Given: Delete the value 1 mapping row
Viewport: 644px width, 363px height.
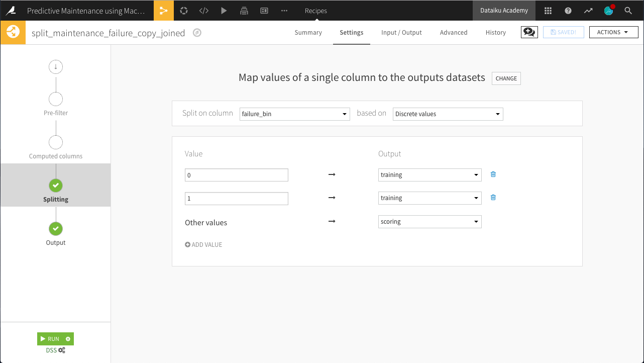Looking at the screenshot, I should pyautogui.click(x=493, y=198).
